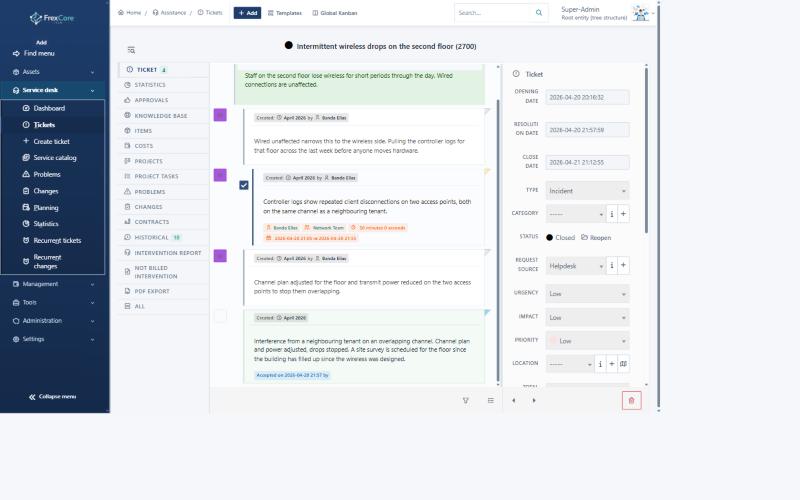Toggle checkbox on controller logs task

[244, 185]
